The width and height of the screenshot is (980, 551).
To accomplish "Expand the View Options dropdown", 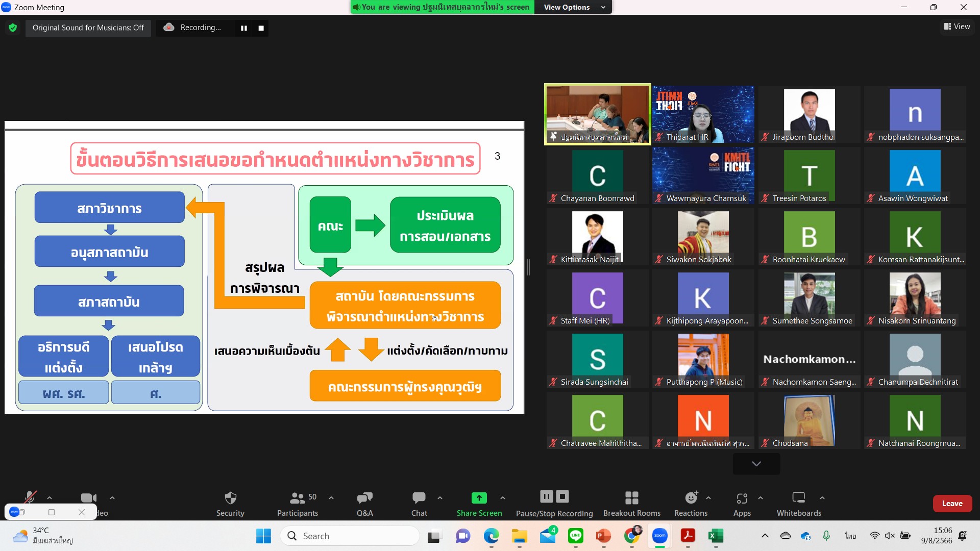I will (x=573, y=7).
